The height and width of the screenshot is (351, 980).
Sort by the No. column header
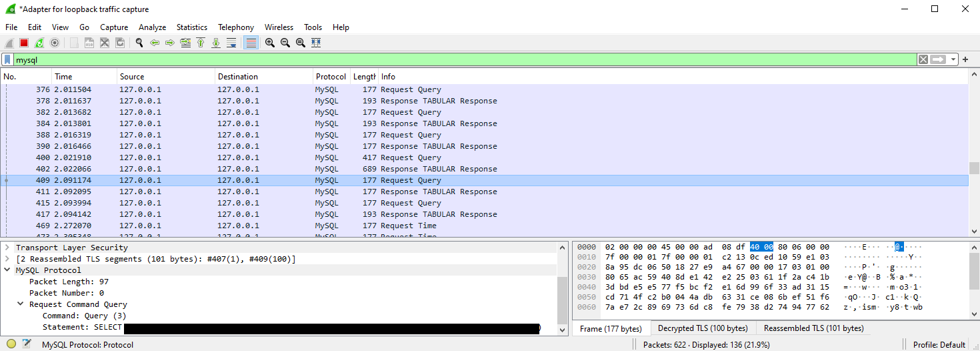tap(26, 77)
